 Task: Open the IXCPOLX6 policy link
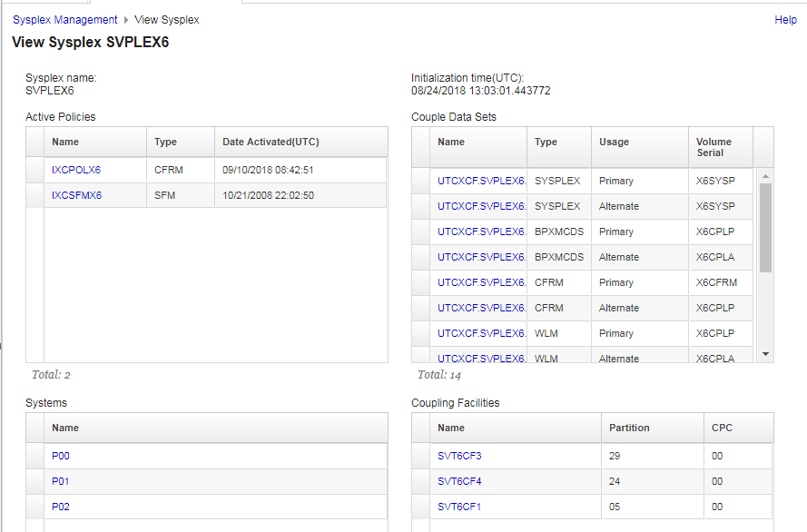coord(76,170)
